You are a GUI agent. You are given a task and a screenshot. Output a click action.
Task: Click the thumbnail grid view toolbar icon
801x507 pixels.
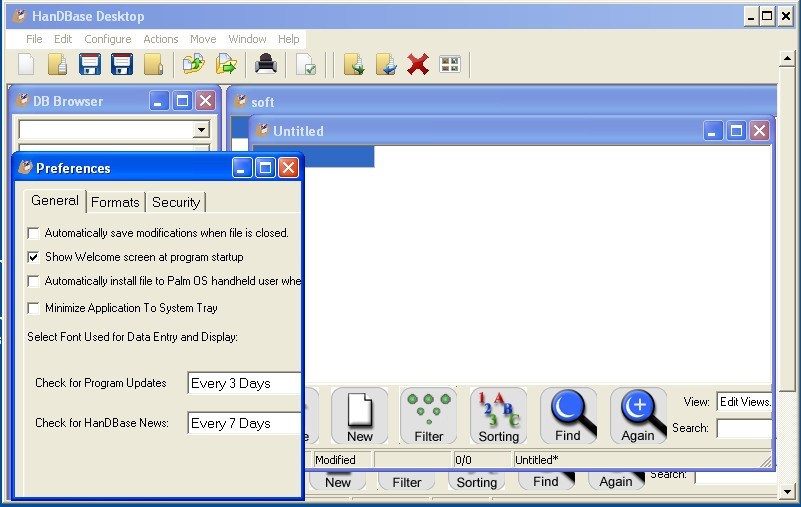click(450, 64)
